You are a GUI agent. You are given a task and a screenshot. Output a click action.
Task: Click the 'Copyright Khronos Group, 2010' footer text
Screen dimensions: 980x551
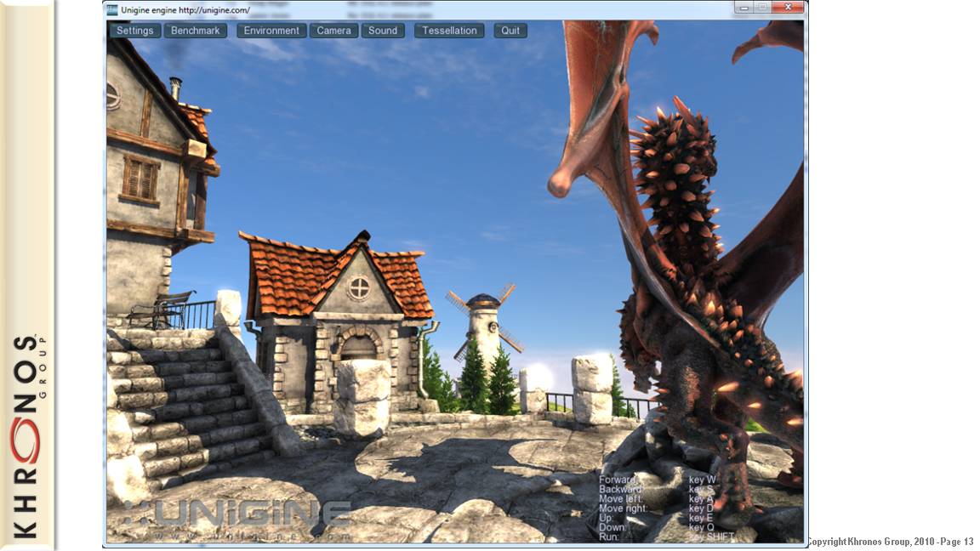pos(869,542)
